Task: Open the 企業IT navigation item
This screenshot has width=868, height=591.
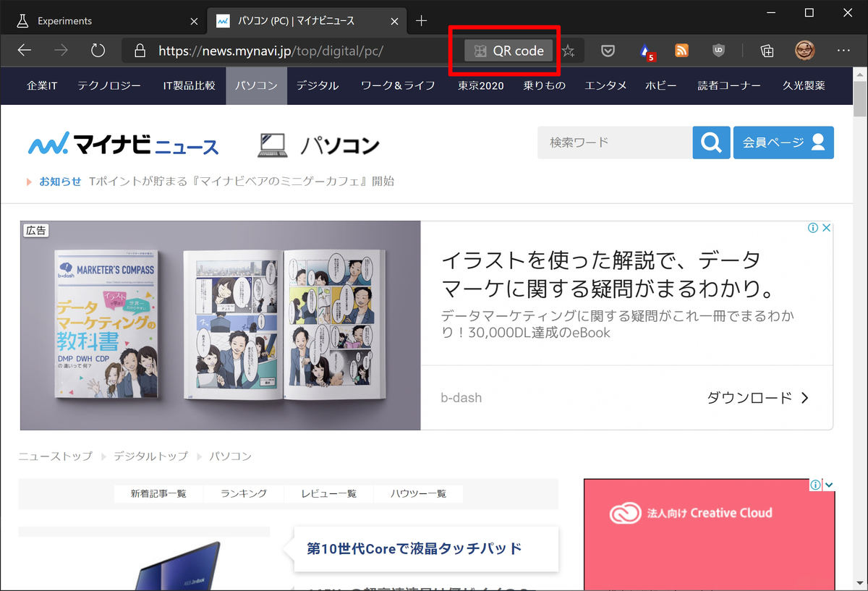Action: pos(42,85)
